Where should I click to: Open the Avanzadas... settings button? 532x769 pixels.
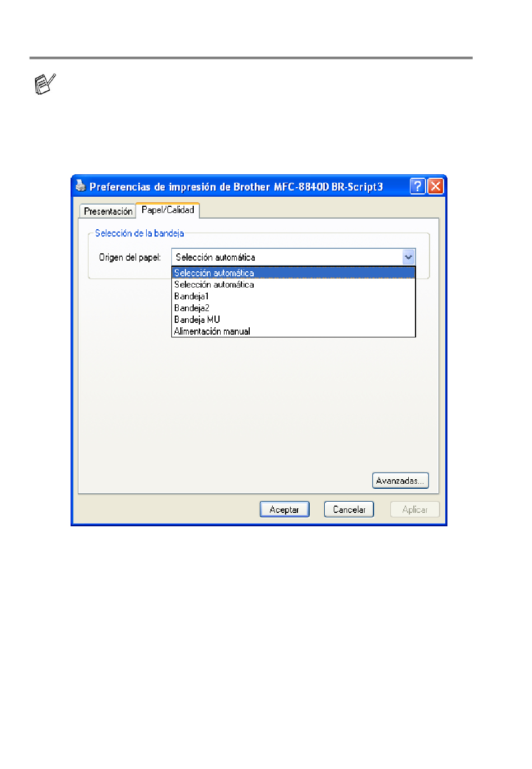(400, 480)
